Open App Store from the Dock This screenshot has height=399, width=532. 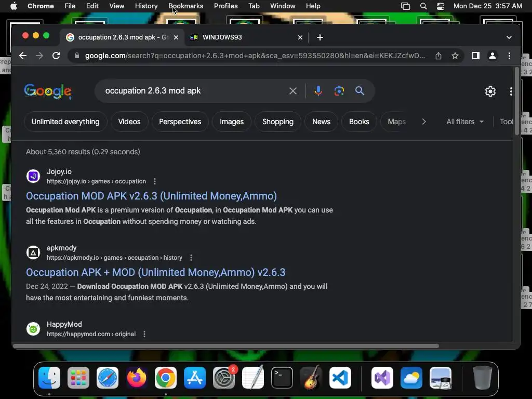[195, 378]
